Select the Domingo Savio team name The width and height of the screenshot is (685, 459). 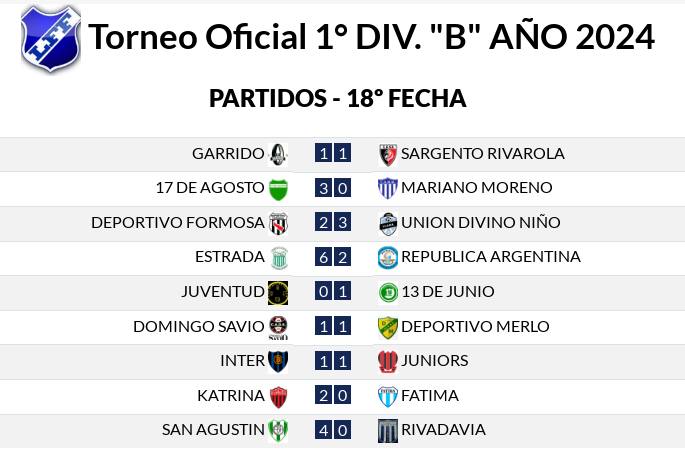pos(199,326)
